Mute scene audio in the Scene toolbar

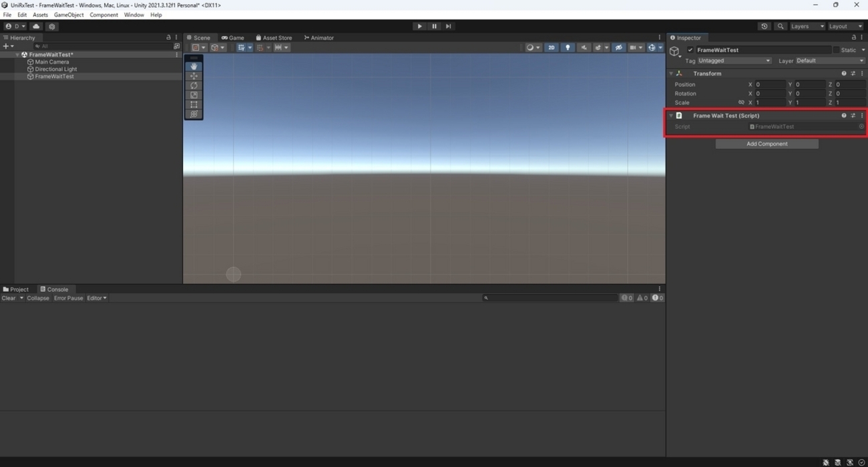click(x=582, y=47)
